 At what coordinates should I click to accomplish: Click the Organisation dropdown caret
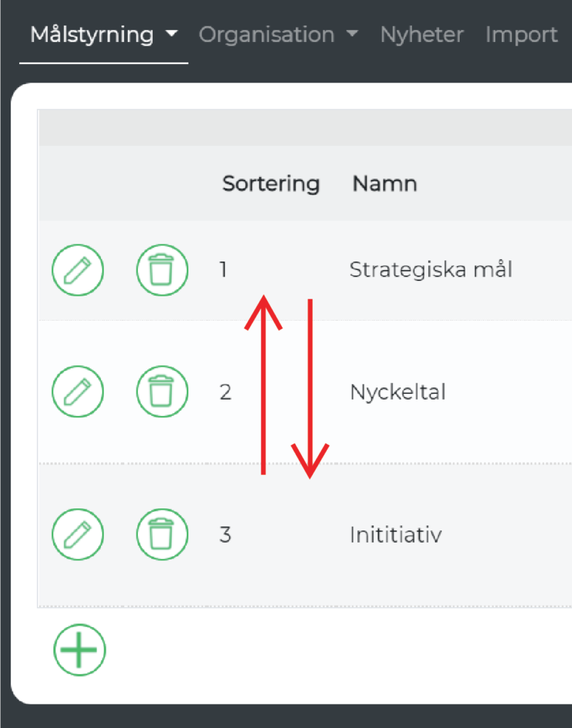coord(352,33)
